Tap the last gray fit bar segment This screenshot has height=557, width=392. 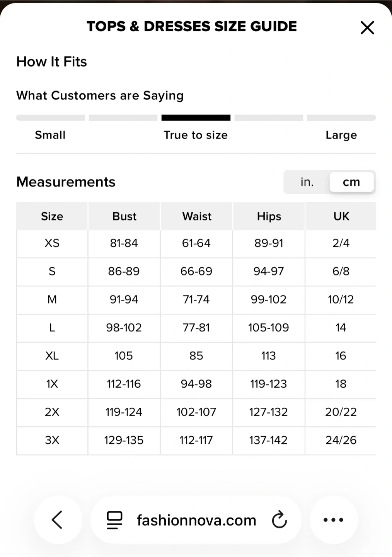341,118
